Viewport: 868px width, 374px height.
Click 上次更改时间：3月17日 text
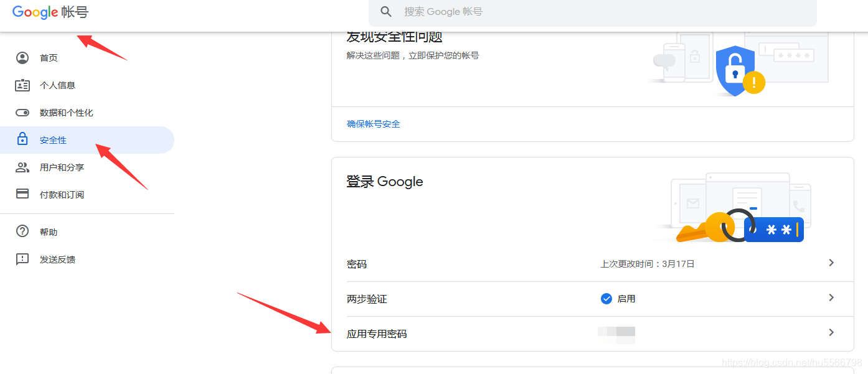[x=648, y=264]
